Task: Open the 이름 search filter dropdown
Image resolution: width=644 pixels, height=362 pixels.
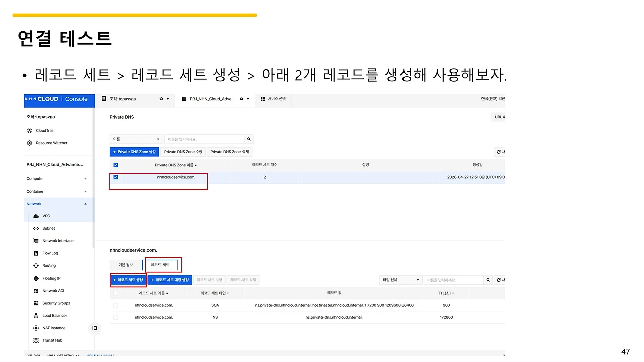Action: click(136, 139)
